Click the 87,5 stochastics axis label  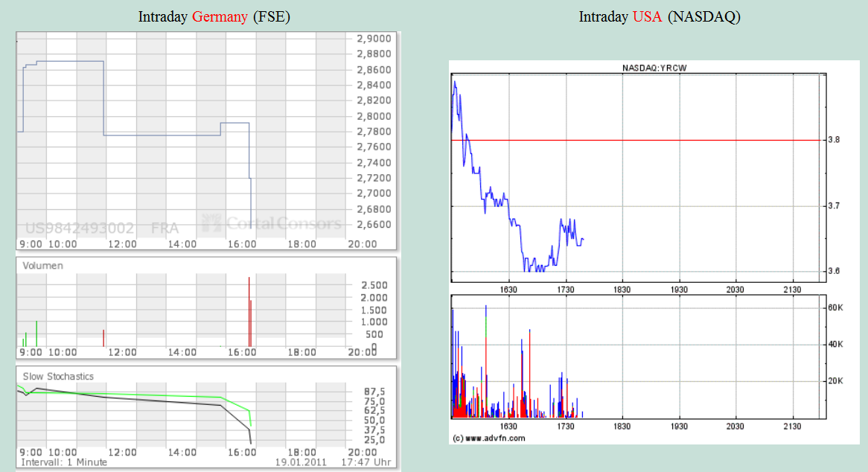coord(374,392)
